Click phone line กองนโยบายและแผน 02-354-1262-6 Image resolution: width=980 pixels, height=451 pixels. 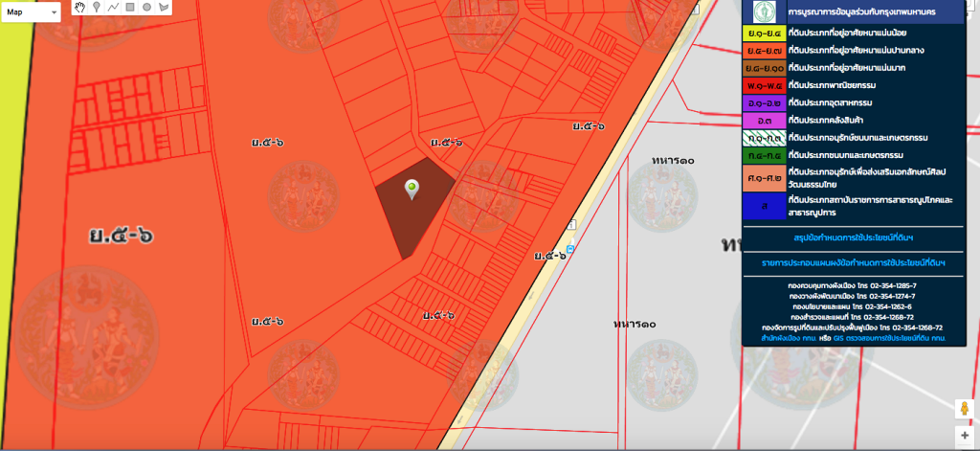(853, 306)
